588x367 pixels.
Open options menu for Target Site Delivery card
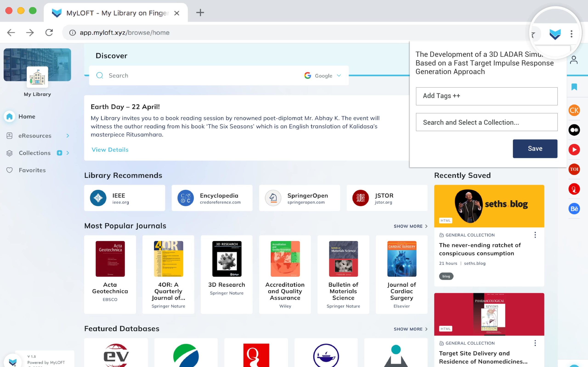pyautogui.click(x=535, y=343)
